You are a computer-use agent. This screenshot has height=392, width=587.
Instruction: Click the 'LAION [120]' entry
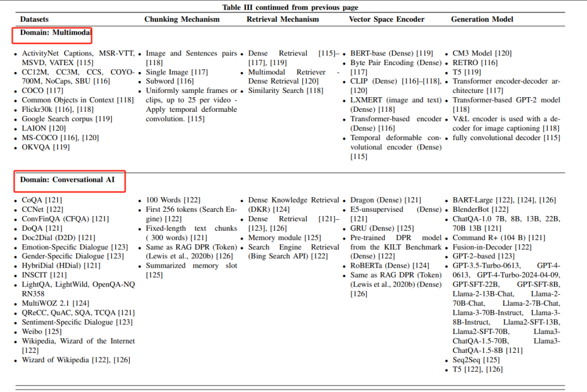tap(44, 128)
